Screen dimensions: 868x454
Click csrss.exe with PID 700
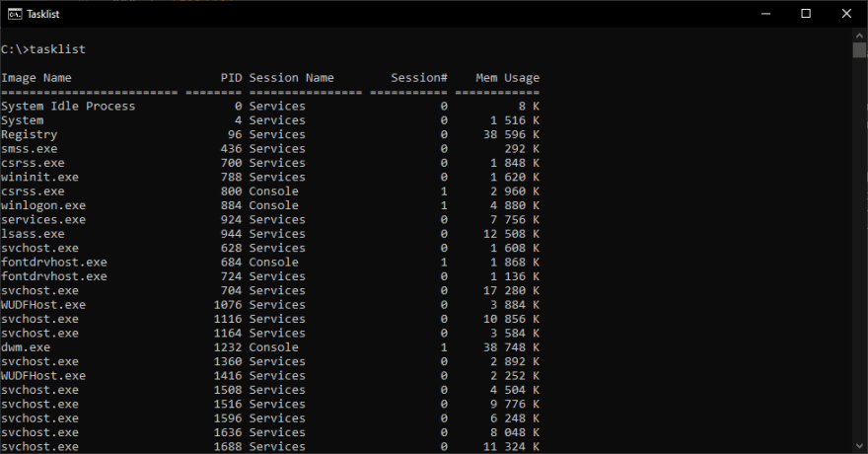click(33, 163)
